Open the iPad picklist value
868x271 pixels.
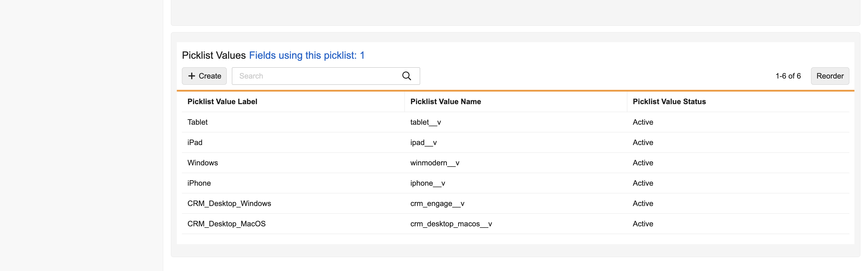tap(195, 143)
